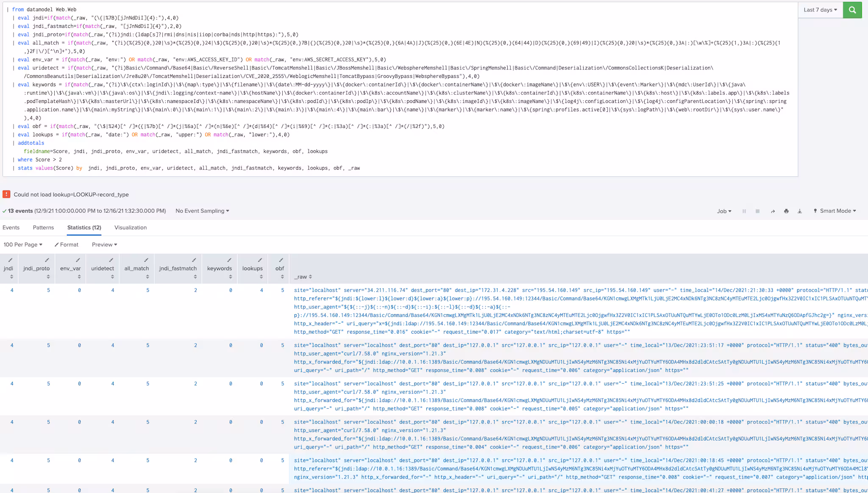Click the red error alert icon
This screenshot has width=868, height=493.
[6, 194]
